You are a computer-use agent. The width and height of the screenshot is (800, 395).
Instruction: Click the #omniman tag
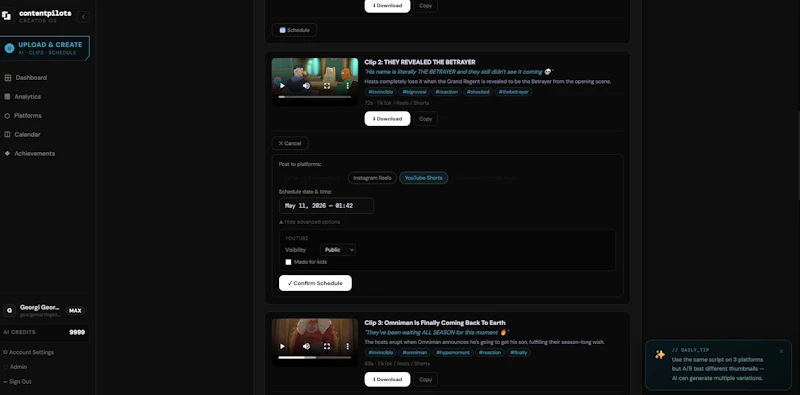coord(414,353)
